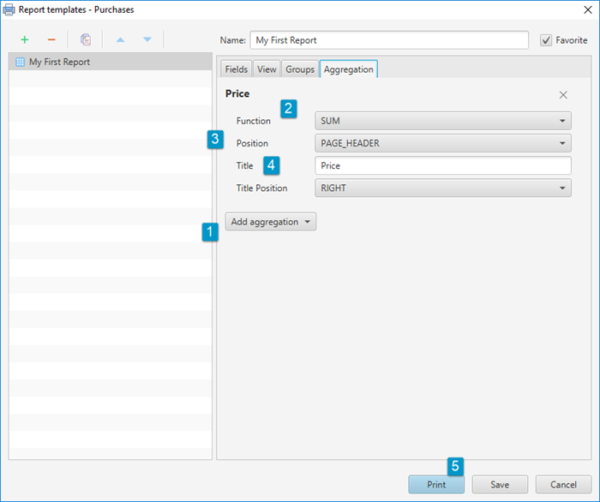The width and height of the screenshot is (600, 502).
Task: Click the Name field with My First Report
Action: [388, 40]
